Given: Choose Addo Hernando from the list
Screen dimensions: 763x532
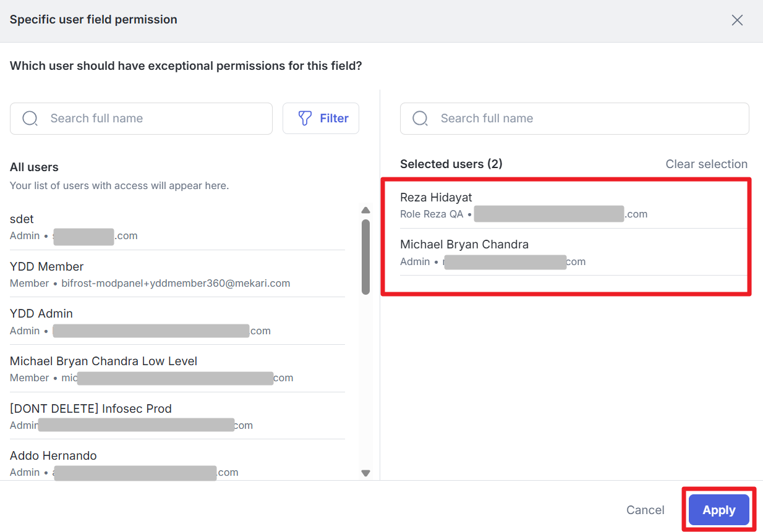Looking at the screenshot, I should [177, 463].
